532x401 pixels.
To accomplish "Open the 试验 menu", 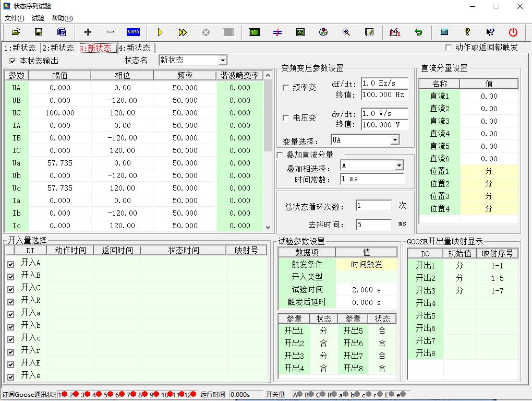I will click(x=38, y=18).
